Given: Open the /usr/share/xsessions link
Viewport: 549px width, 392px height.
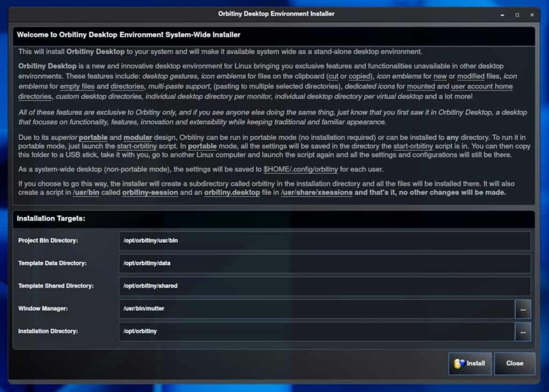Looking at the screenshot, I should [316, 193].
